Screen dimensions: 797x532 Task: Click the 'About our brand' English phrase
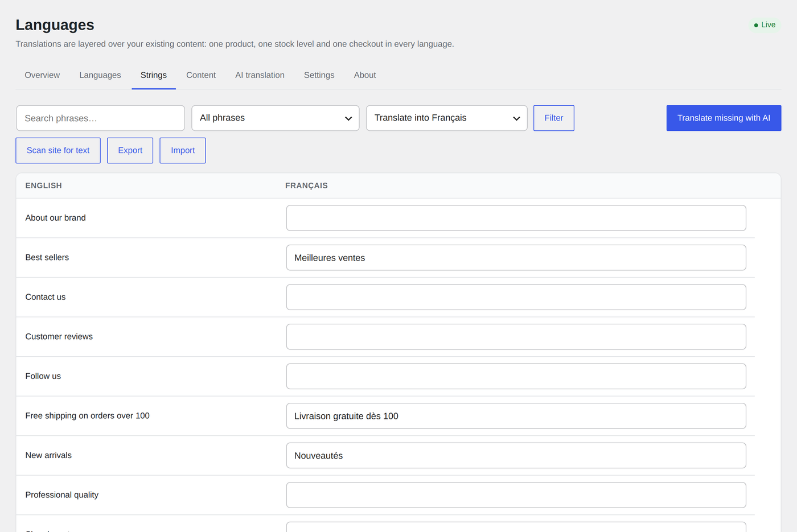click(x=56, y=218)
